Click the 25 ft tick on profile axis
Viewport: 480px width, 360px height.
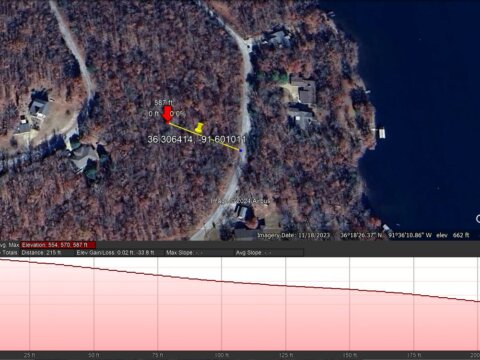(29, 355)
